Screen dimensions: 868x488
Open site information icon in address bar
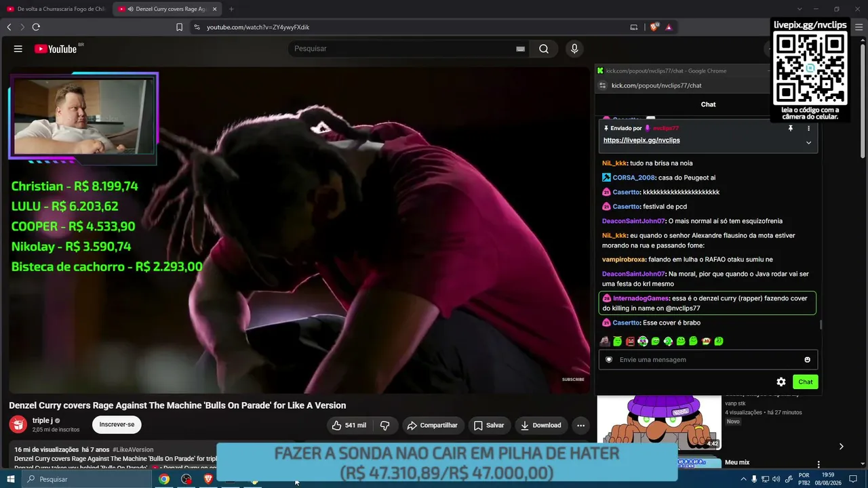pos(197,27)
